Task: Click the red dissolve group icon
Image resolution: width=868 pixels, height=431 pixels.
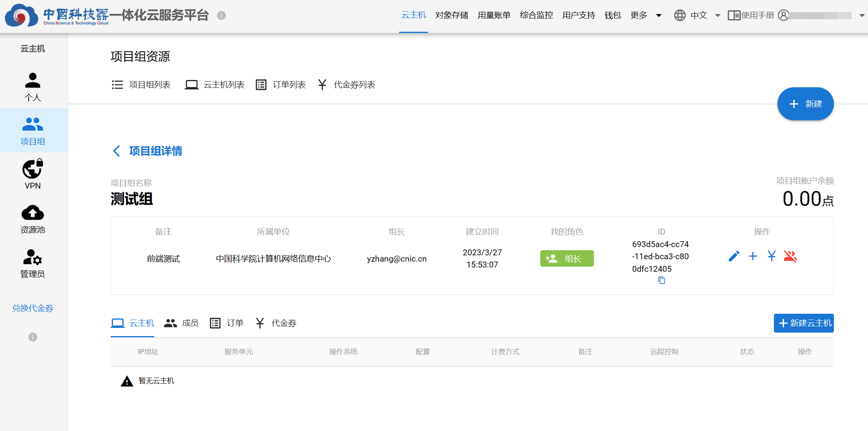Action: pos(790,256)
